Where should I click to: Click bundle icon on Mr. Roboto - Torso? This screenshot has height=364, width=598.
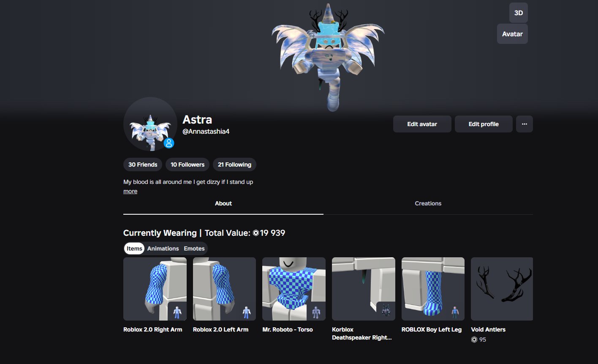tap(316, 312)
